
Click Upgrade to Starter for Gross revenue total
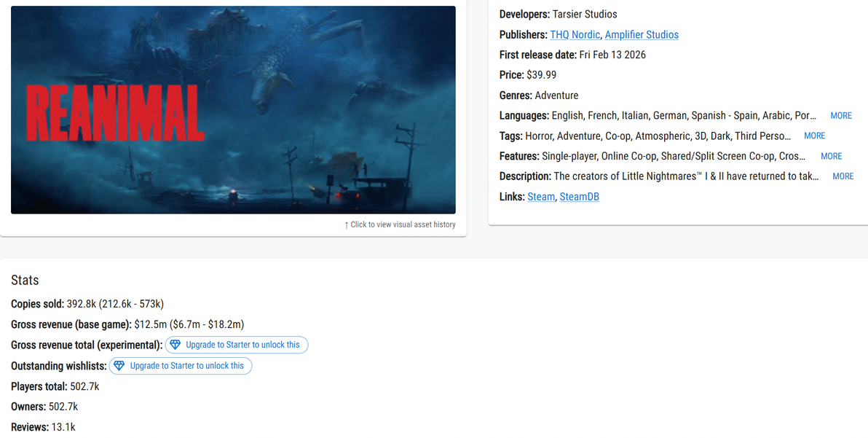(x=237, y=345)
